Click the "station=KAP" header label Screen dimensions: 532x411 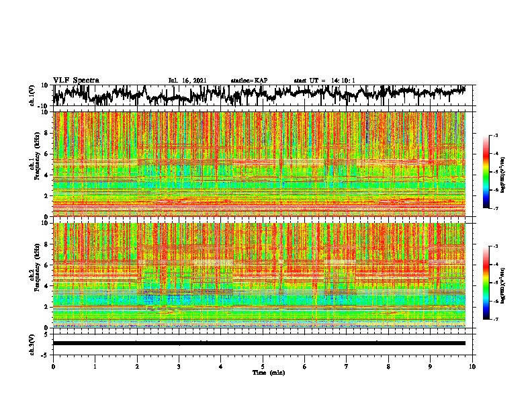[249, 81]
